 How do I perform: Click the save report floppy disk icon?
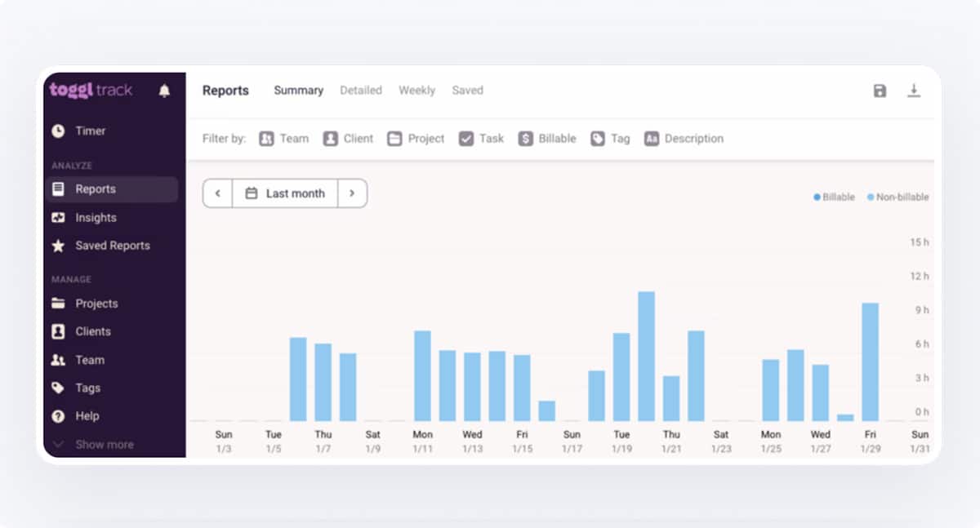(x=880, y=91)
